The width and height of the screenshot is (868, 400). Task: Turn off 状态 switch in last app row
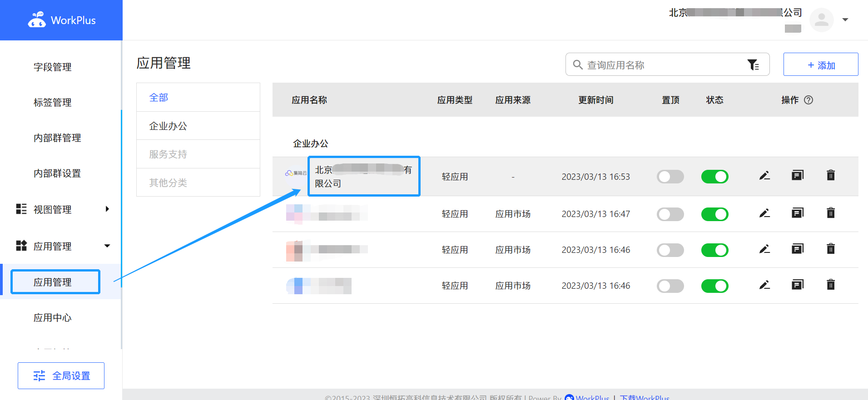(714, 286)
